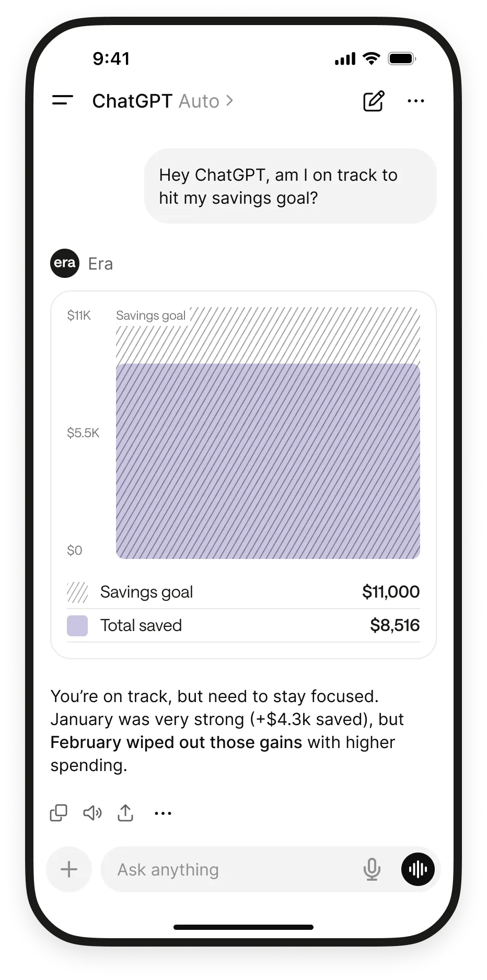Open the ChatGPT model title dropdown
Screen dimensions: 487x980
point(132,101)
